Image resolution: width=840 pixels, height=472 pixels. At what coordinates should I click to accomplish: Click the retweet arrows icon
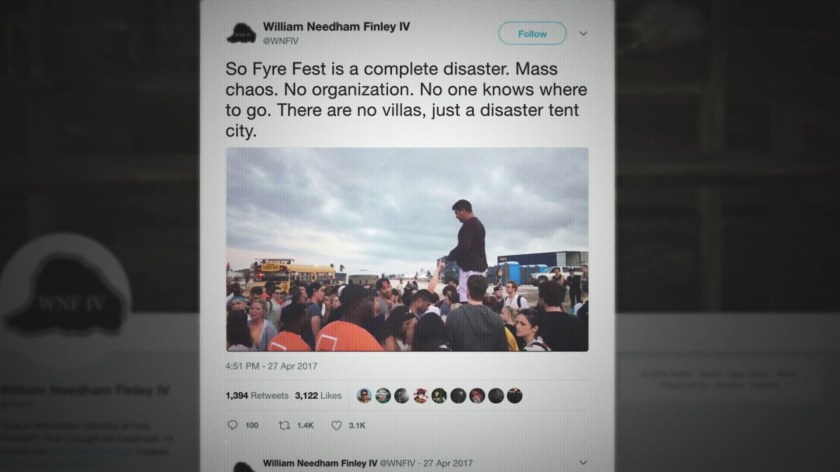[x=284, y=425]
